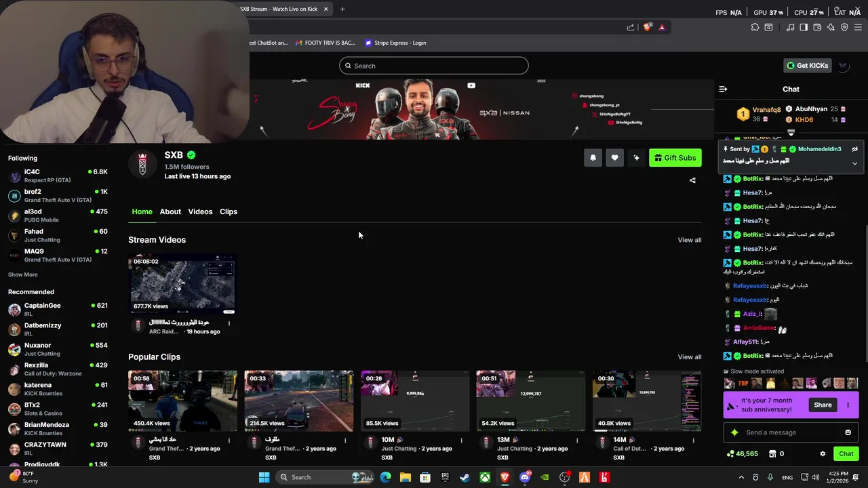Click into the Send a message field
Image resolution: width=868 pixels, height=488 pixels.
(791, 432)
